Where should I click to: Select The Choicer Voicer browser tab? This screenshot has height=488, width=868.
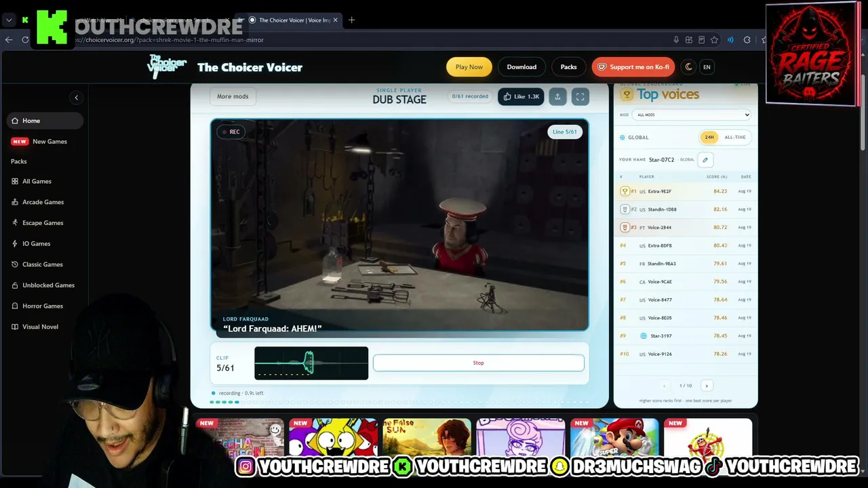click(x=290, y=20)
